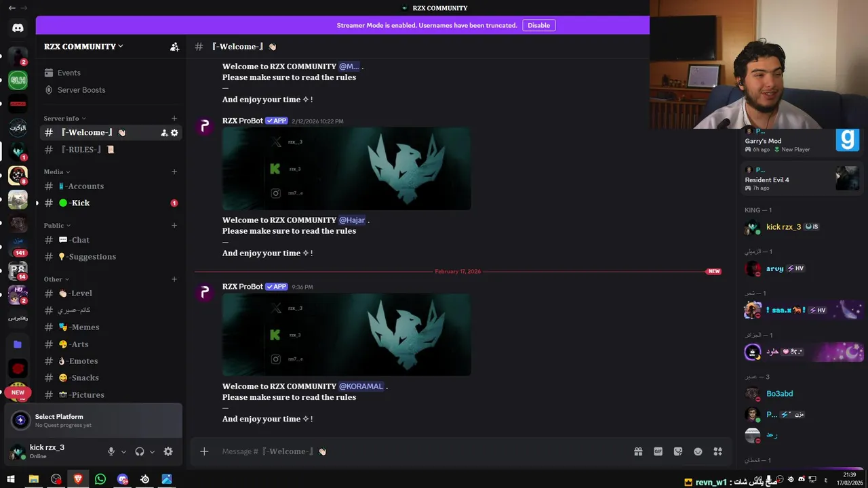Open the attachment plus button in message bar
Screen dimensions: 868x488
pyautogui.click(x=204, y=451)
